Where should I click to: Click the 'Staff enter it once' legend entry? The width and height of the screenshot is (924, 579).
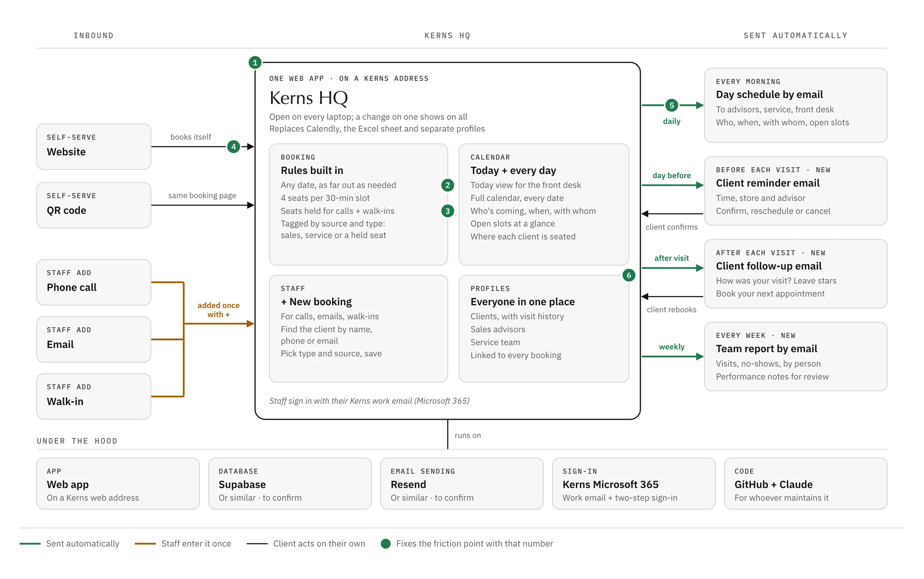(183, 544)
